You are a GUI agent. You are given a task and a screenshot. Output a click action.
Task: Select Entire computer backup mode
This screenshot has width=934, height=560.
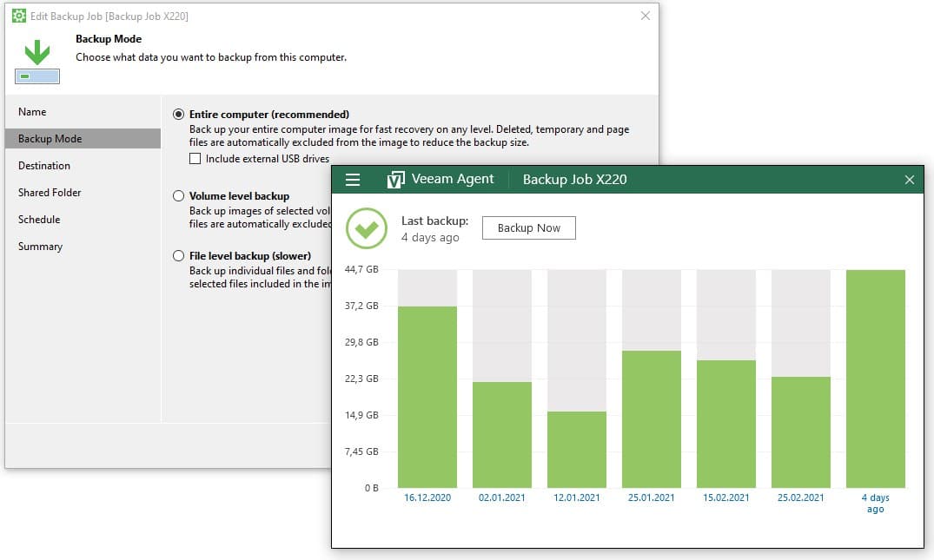coord(179,115)
